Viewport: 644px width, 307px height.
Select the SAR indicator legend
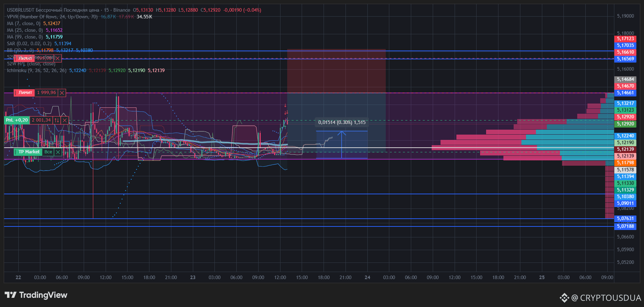[x=29, y=43]
